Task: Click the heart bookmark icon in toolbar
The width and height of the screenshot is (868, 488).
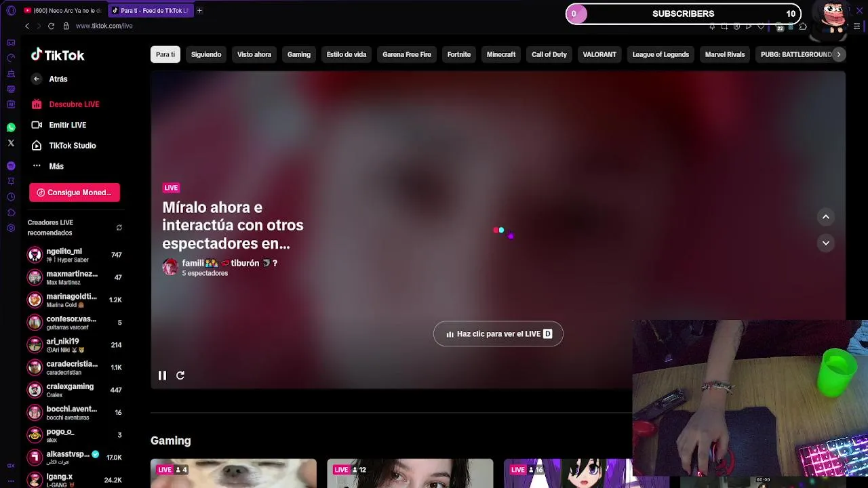Action: pos(761,26)
